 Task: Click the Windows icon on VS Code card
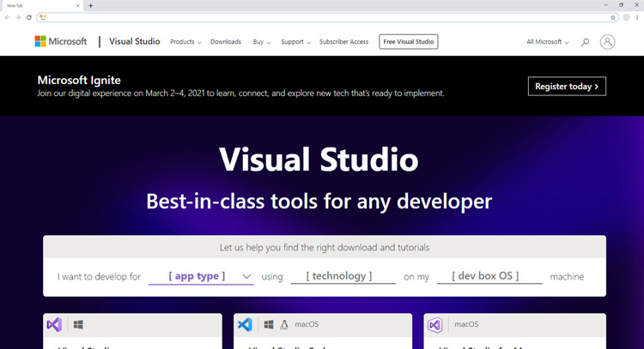coord(269,324)
